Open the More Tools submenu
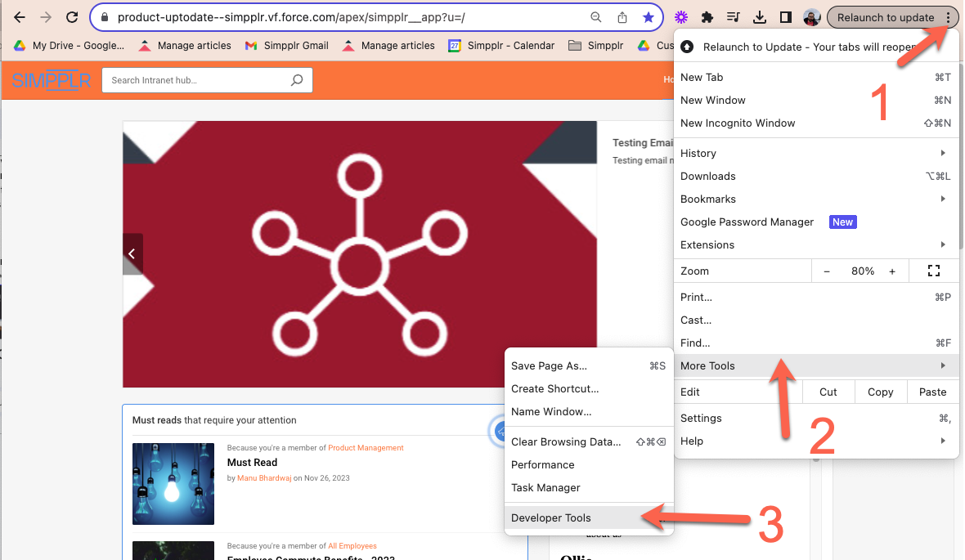The width and height of the screenshot is (965, 560). 816,365
